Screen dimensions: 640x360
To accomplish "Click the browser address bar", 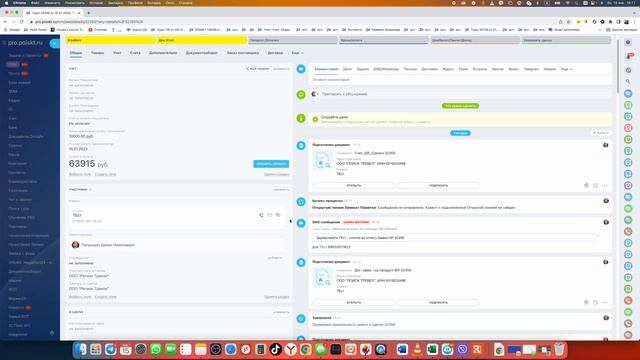I will pos(286,22).
